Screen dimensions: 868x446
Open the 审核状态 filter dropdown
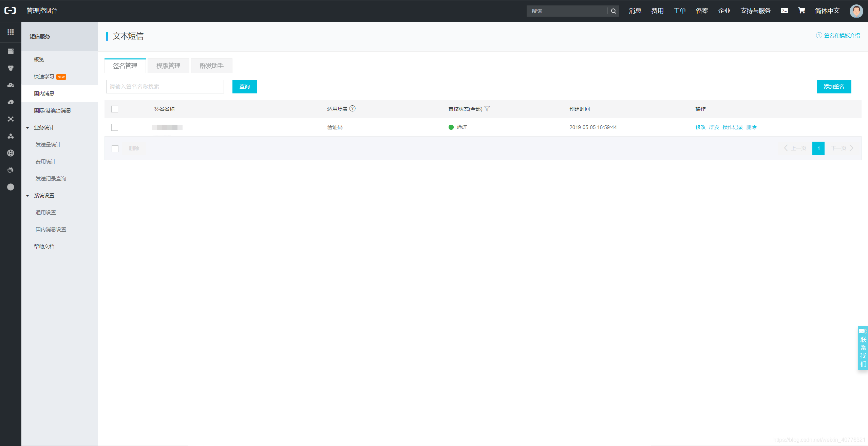click(488, 109)
